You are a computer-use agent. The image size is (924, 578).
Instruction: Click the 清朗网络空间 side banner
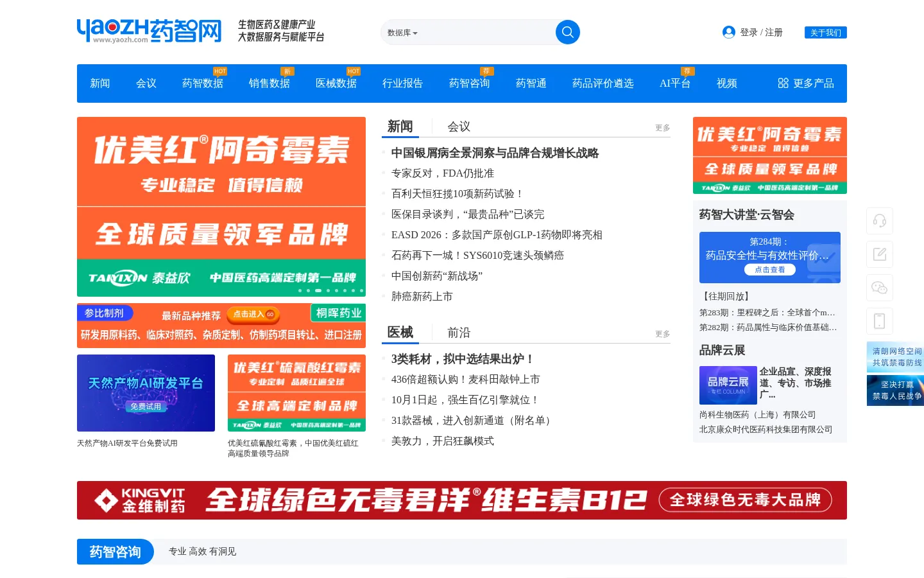coord(896,357)
